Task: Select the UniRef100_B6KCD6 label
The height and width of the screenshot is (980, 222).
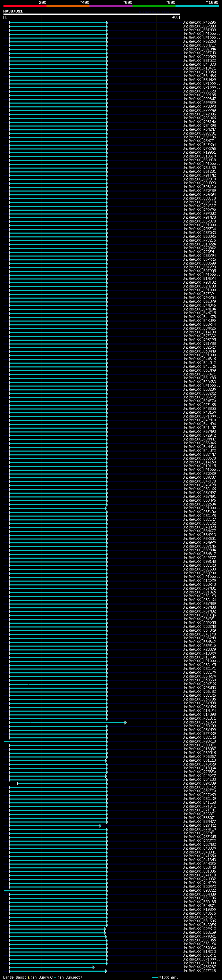Action: click(199, 898)
